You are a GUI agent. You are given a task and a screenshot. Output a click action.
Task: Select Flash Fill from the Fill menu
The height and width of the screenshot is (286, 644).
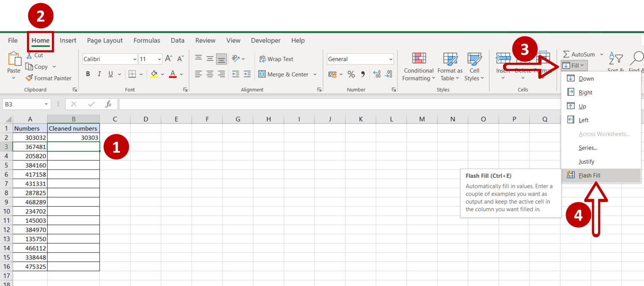coord(589,175)
